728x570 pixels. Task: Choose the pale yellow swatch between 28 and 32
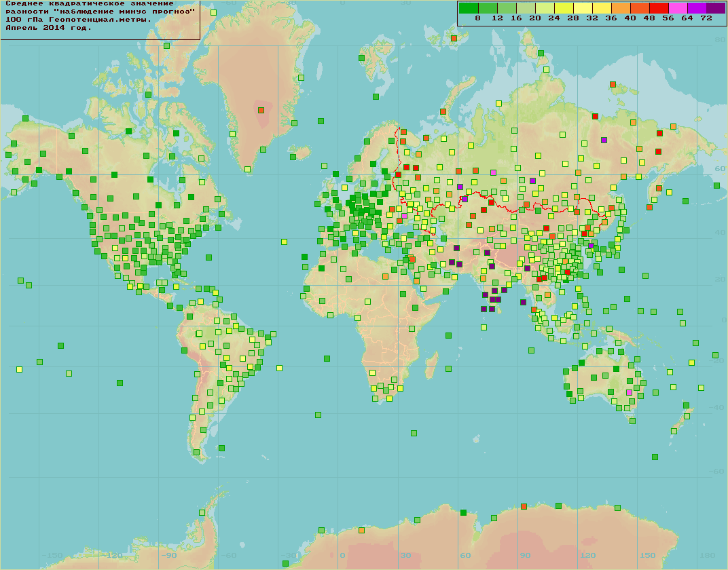(583, 8)
